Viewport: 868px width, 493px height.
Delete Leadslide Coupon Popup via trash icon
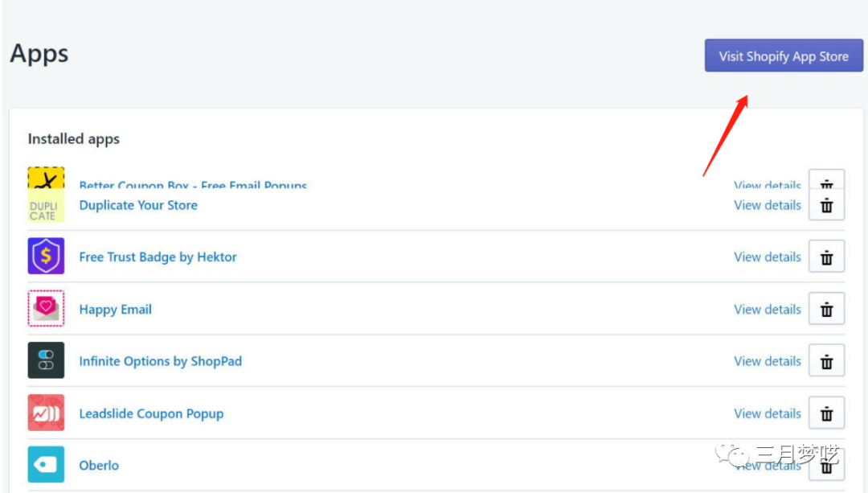pos(826,414)
